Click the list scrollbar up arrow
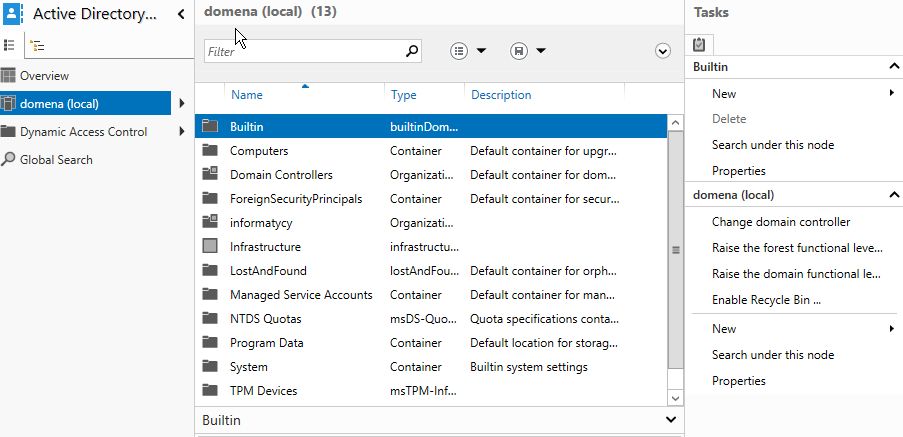Screen dimensions: 903x437 [x=676, y=122]
